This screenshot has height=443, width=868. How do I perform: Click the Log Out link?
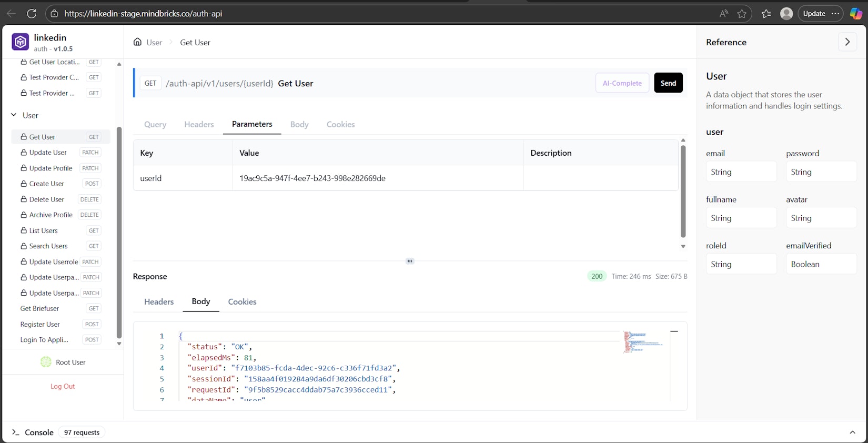coord(63,386)
